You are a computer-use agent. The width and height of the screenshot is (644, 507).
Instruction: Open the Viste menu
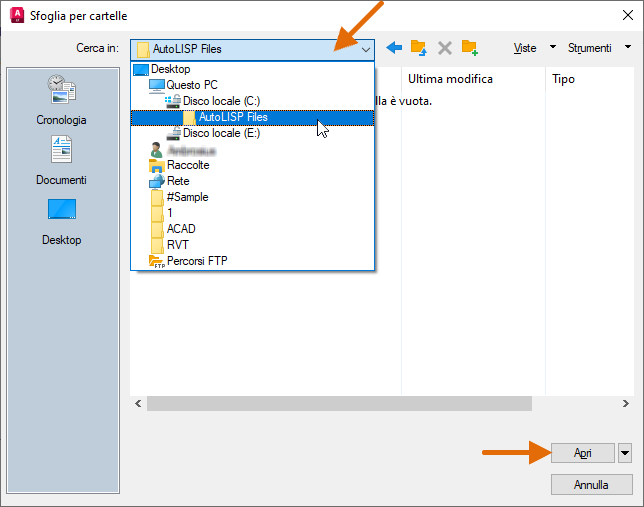[525, 48]
